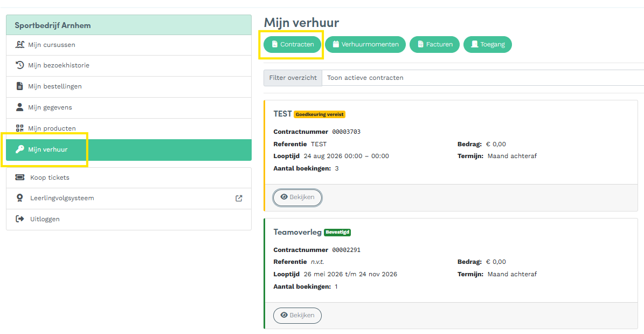Switch to the Contracten tab

(292, 44)
